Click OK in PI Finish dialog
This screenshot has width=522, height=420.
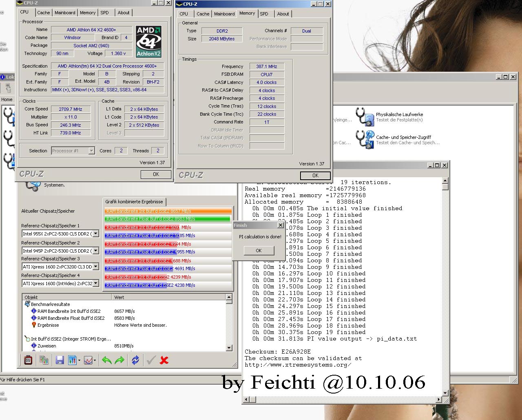[259, 251]
